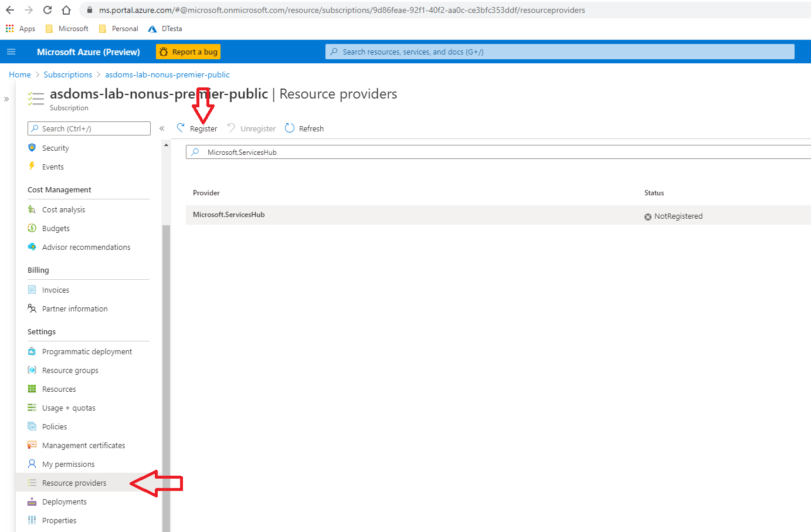Reload the page with browser refresh icon
The image size is (811, 532).
47,10
